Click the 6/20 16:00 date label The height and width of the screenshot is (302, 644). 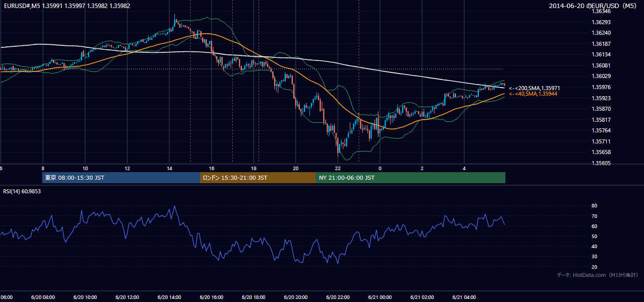212,297
